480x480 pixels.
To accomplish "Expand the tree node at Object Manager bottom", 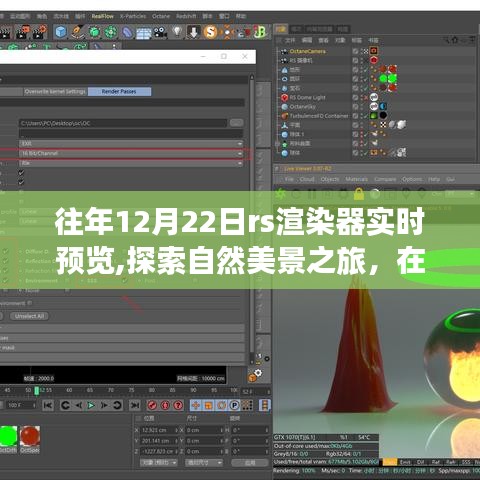I will click(277, 144).
